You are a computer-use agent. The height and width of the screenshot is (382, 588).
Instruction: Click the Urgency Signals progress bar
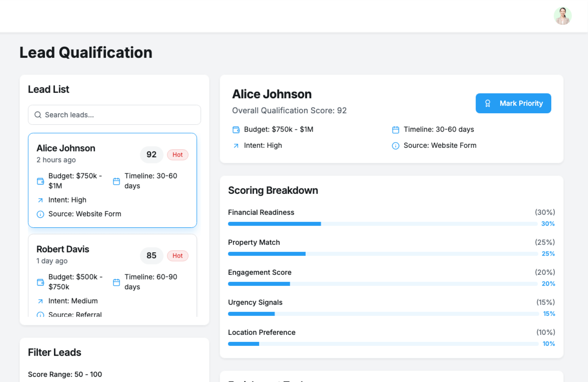tap(383, 314)
